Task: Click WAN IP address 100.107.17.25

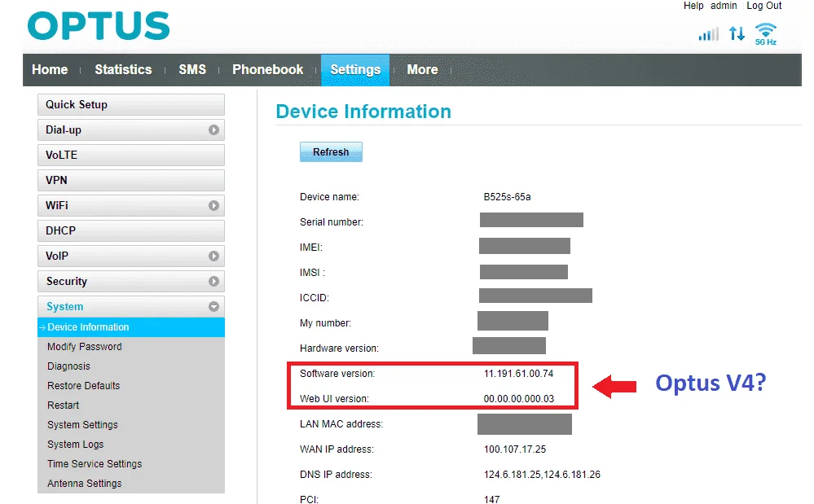Action: [515, 449]
